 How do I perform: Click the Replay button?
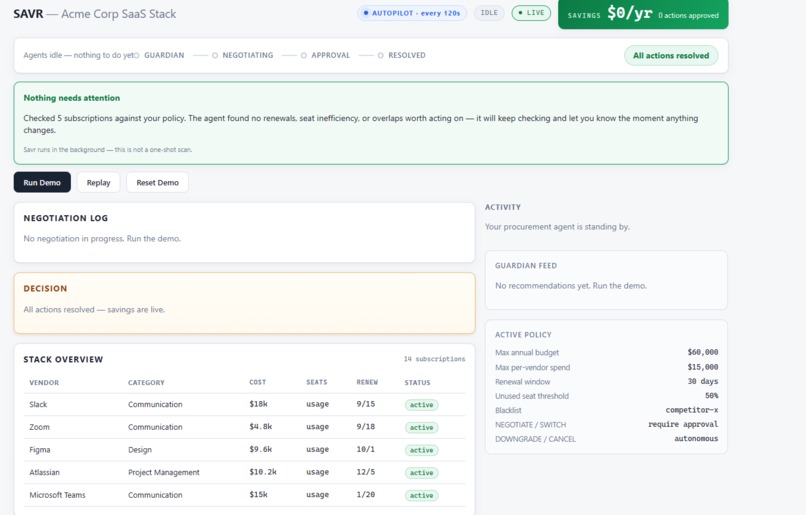98,182
